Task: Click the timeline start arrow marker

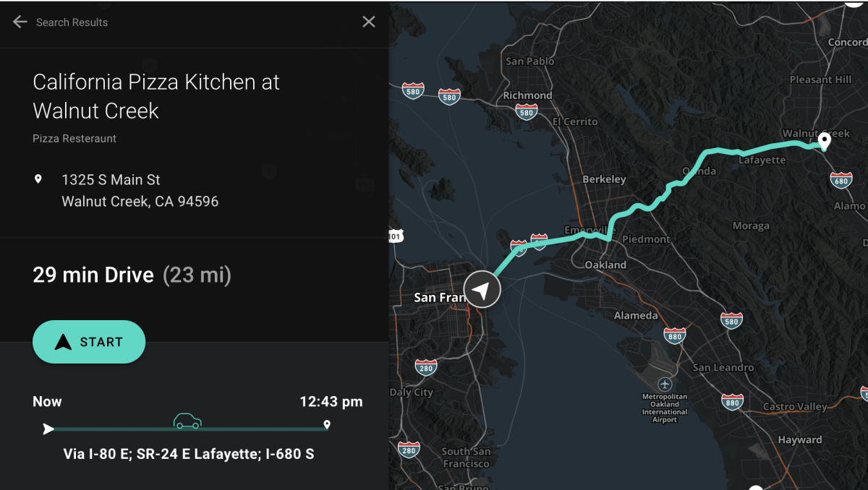Action: click(x=48, y=429)
